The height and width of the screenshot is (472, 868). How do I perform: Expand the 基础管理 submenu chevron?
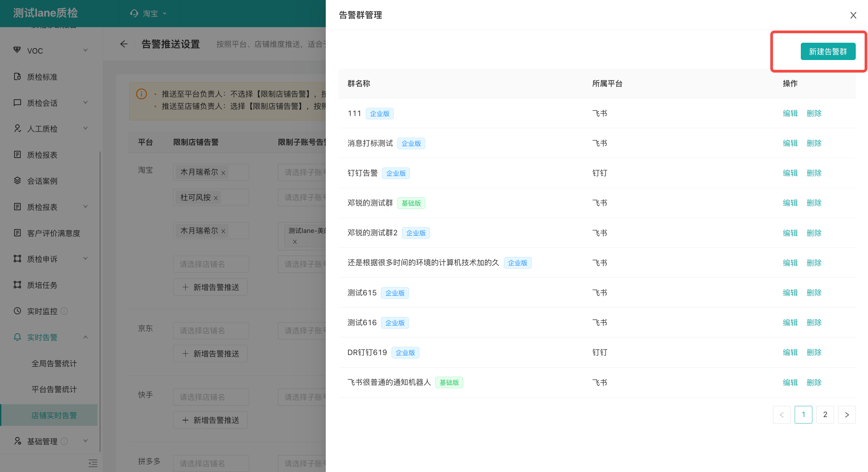click(x=86, y=441)
